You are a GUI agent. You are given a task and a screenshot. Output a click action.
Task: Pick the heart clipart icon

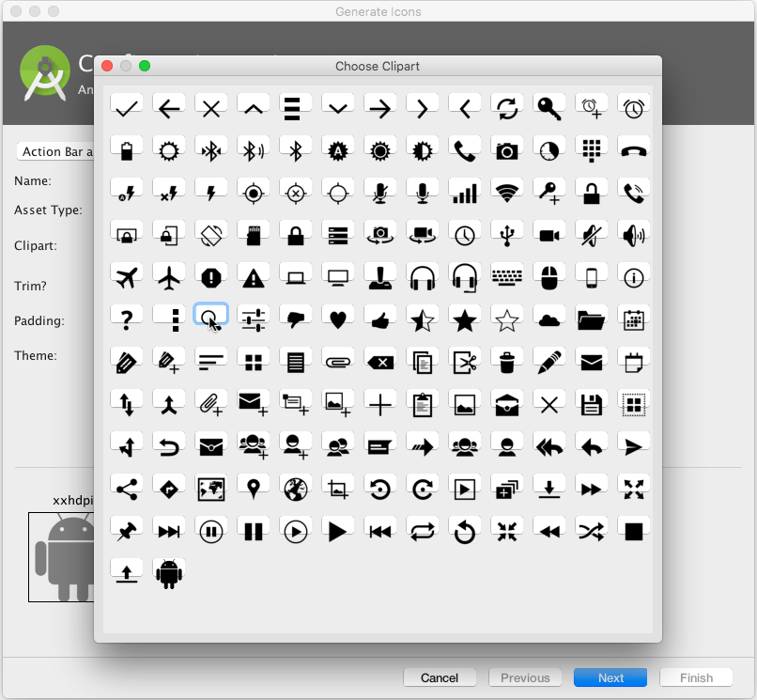click(337, 319)
